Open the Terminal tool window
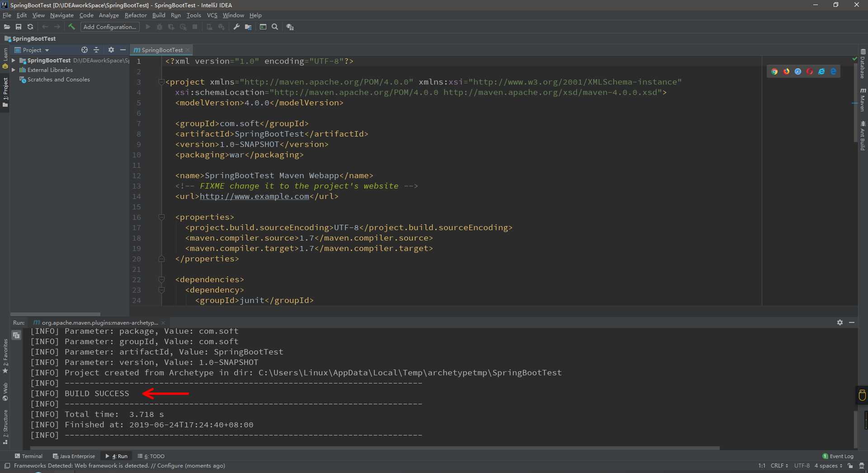 point(28,456)
